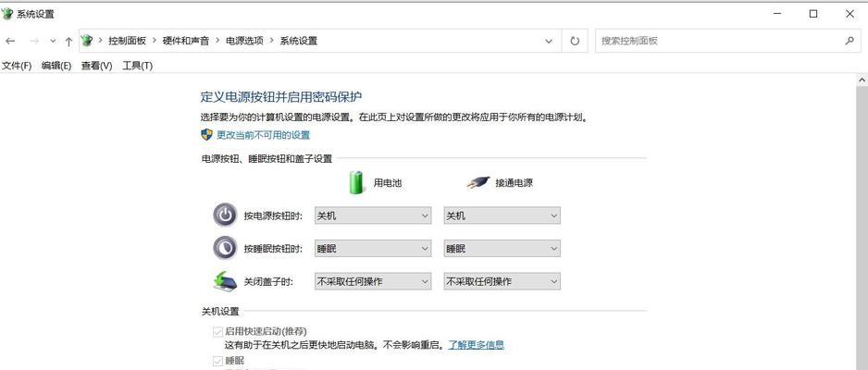
Task: Click the search magnifier icon
Action: [x=849, y=41]
